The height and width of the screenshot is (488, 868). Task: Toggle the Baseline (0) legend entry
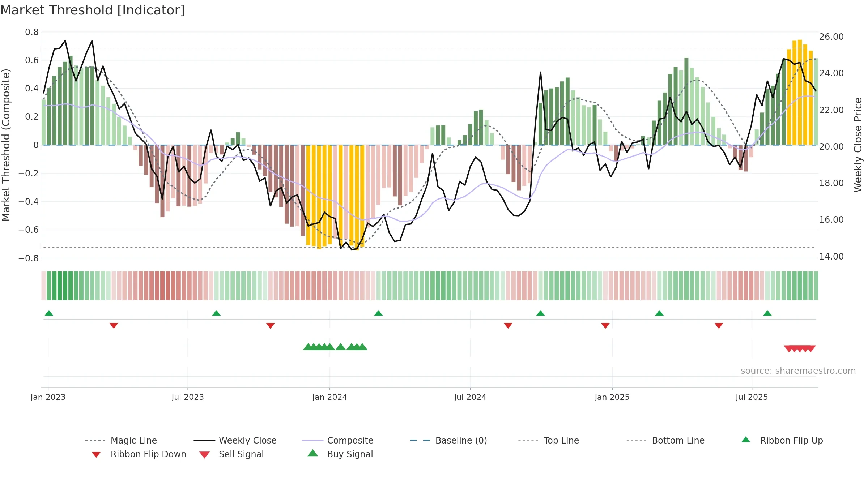(x=448, y=440)
